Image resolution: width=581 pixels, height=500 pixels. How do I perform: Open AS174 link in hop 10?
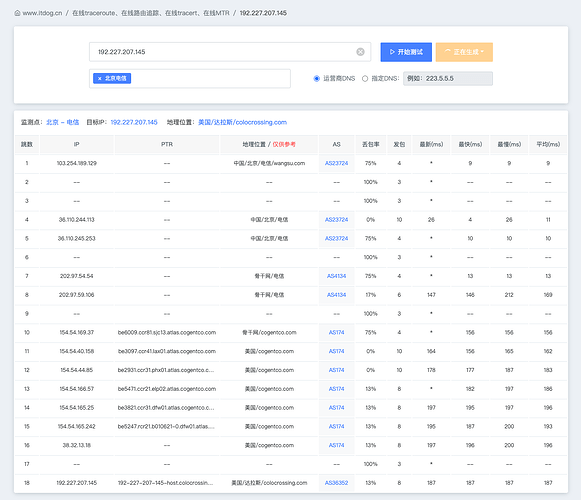coord(336,332)
